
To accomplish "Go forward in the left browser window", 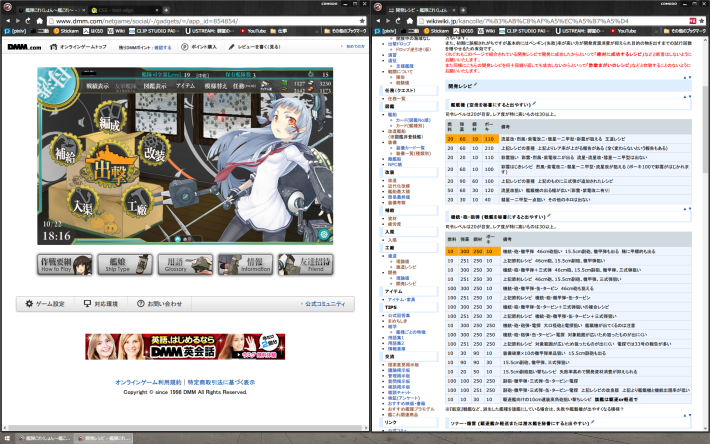I will (x=18, y=21).
